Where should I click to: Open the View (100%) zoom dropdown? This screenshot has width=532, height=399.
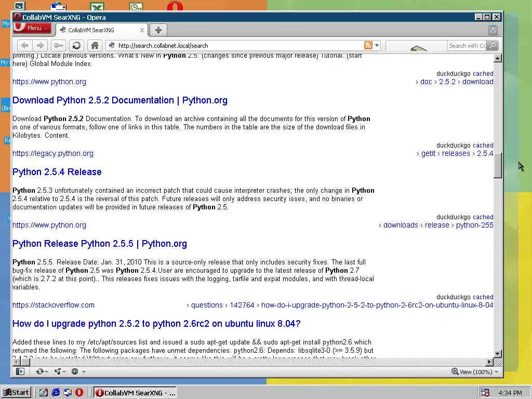coord(478,372)
